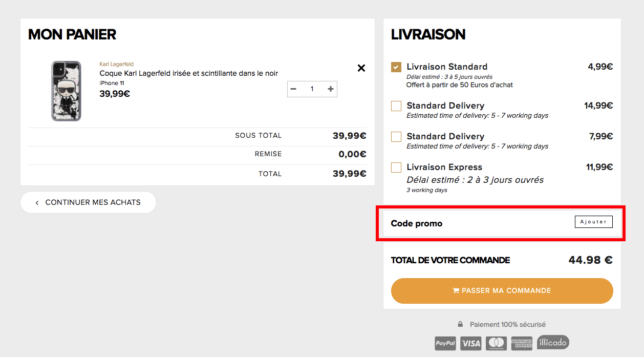Screen dimensions: 644x357
Task: Click the 0,00€ discount amount
Action: [x=353, y=154]
